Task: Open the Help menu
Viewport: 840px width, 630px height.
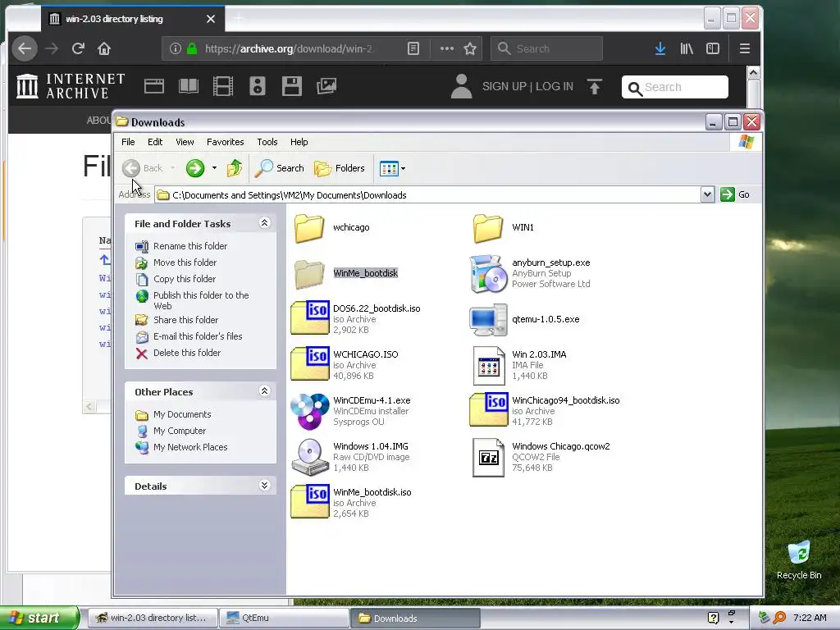Action: (x=299, y=142)
